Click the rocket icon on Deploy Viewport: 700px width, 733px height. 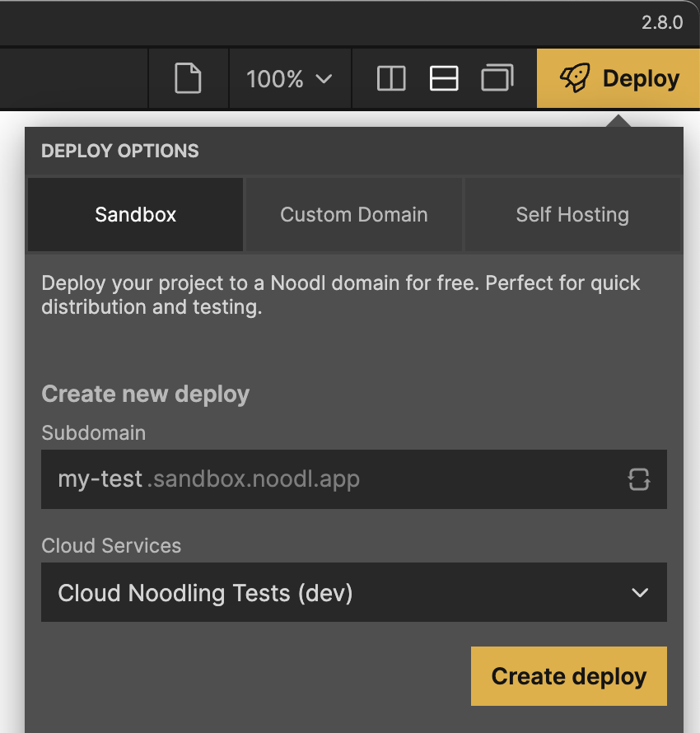[x=575, y=79]
